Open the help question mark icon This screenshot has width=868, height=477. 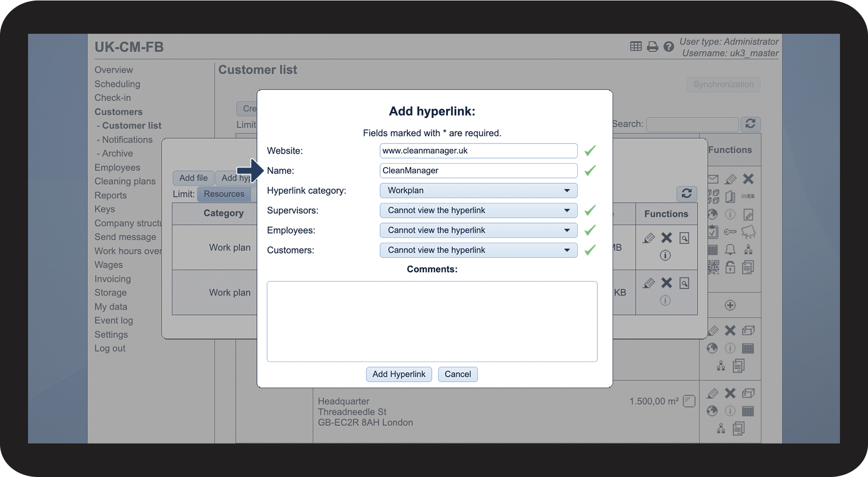(x=669, y=47)
